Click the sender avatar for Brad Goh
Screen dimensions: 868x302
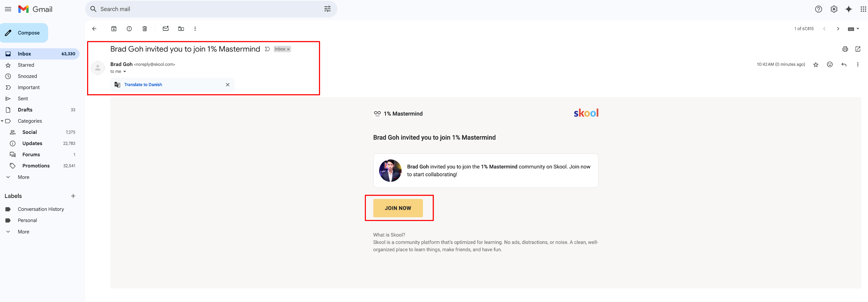98,68
